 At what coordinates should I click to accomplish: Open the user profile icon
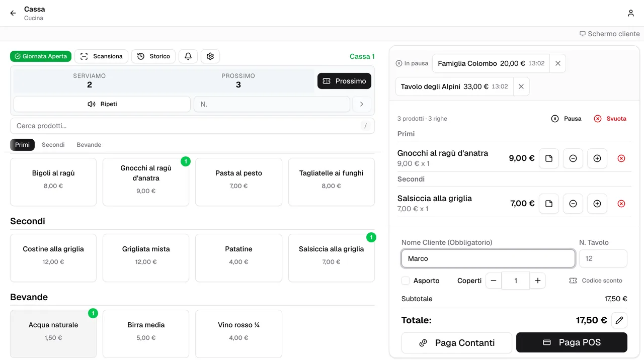pos(630,13)
